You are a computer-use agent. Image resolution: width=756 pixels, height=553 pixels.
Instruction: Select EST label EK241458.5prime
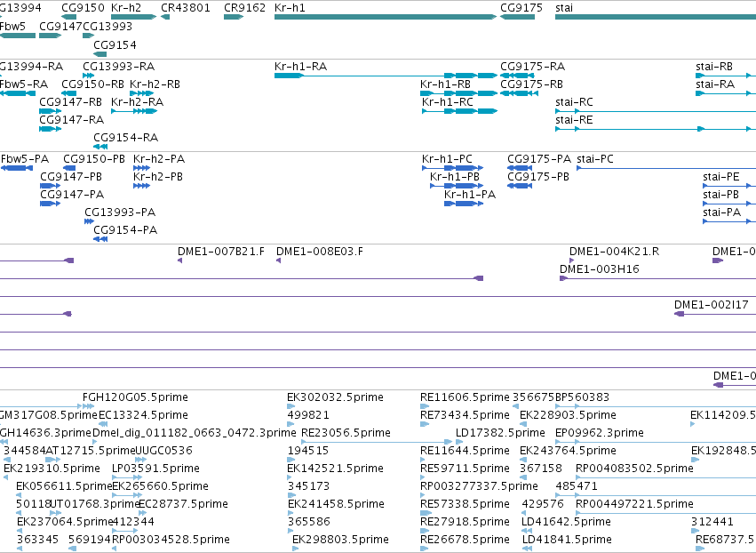[x=336, y=504]
